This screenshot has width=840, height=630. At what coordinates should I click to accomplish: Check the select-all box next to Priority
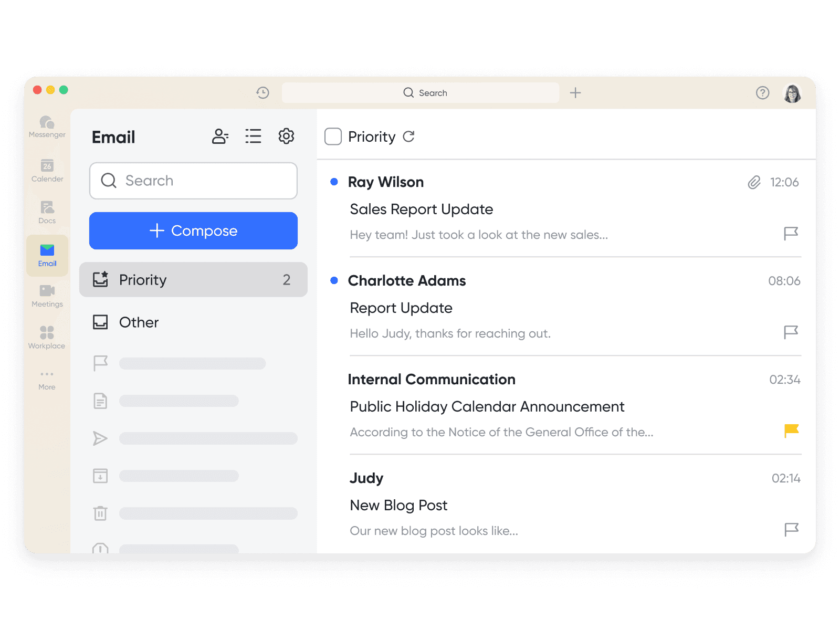click(x=333, y=136)
